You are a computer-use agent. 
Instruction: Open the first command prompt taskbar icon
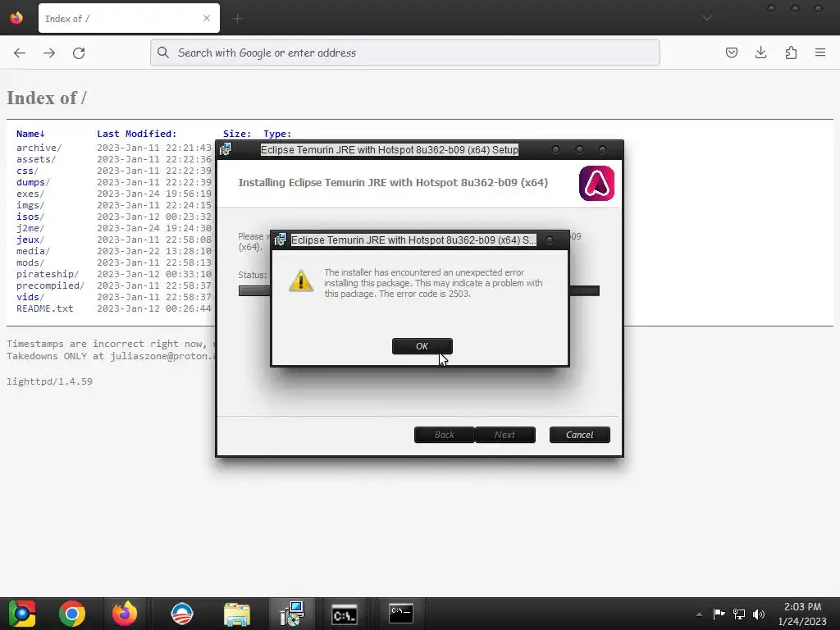click(344, 615)
